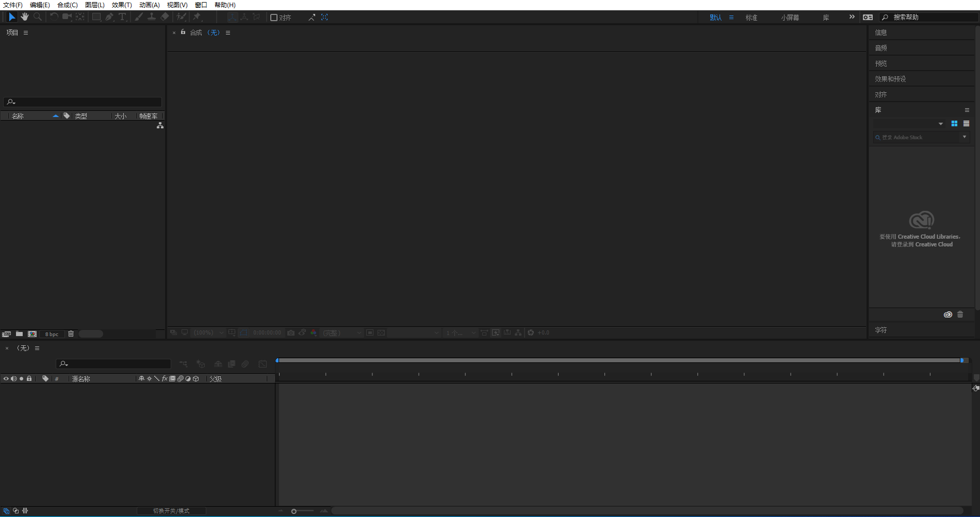The width and height of the screenshot is (980, 517).
Task: Open the resolution dropdown showing 完整
Action: pyautogui.click(x=342, y=332)
